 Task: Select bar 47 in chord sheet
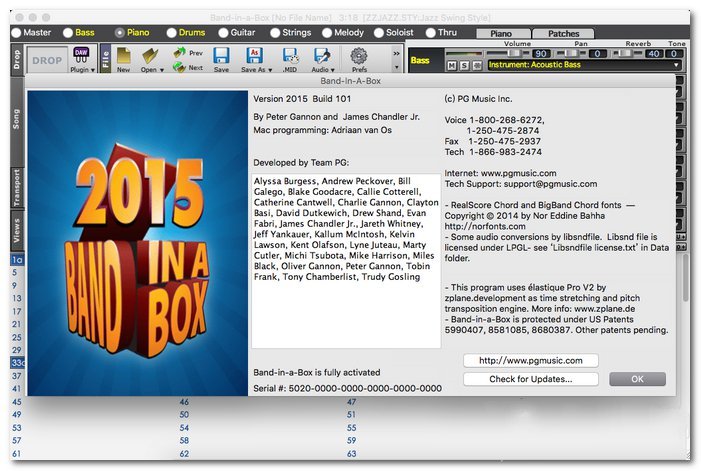point(352,402)
